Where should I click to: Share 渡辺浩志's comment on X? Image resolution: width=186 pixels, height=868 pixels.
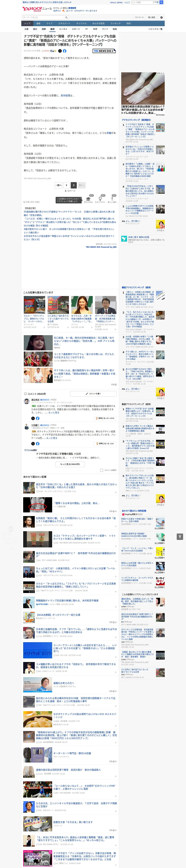point(33,418)
